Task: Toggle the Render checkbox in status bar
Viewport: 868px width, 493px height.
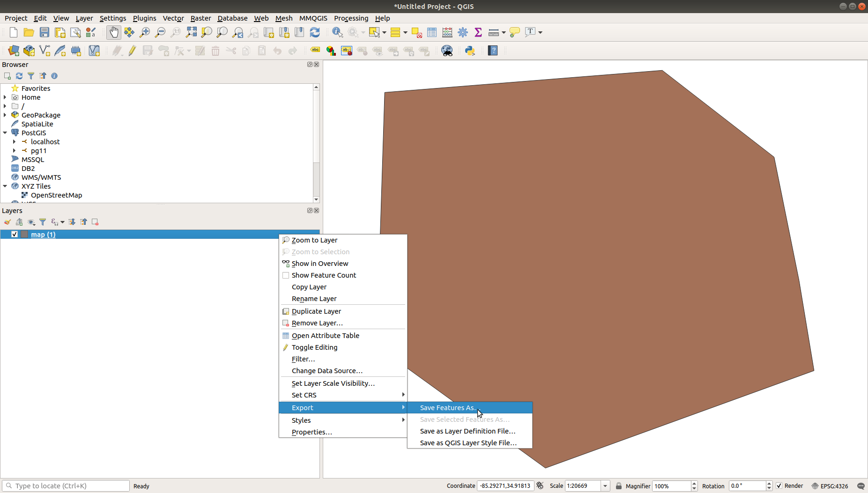Action: pyautogui.click(x=779, y=486)
